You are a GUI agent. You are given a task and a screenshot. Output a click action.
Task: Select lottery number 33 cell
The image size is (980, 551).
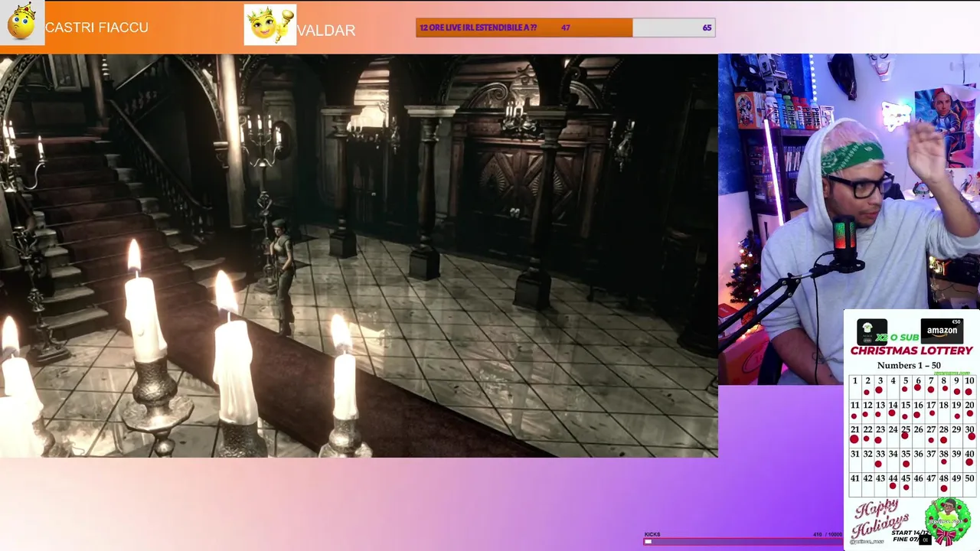880,461
